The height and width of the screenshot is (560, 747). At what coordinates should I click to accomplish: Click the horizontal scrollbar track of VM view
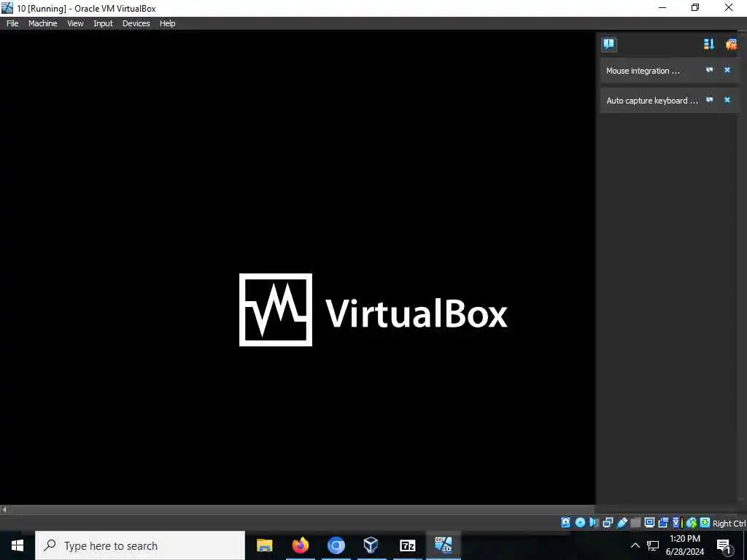coord(302,510)
